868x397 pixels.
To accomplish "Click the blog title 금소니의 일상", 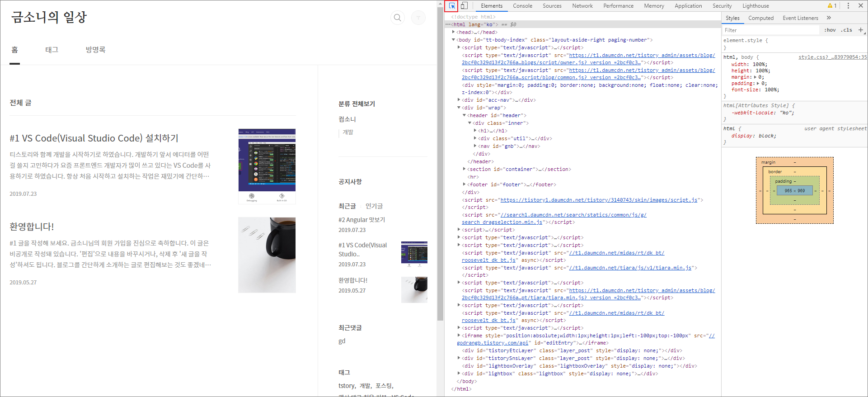I will 49,17.
